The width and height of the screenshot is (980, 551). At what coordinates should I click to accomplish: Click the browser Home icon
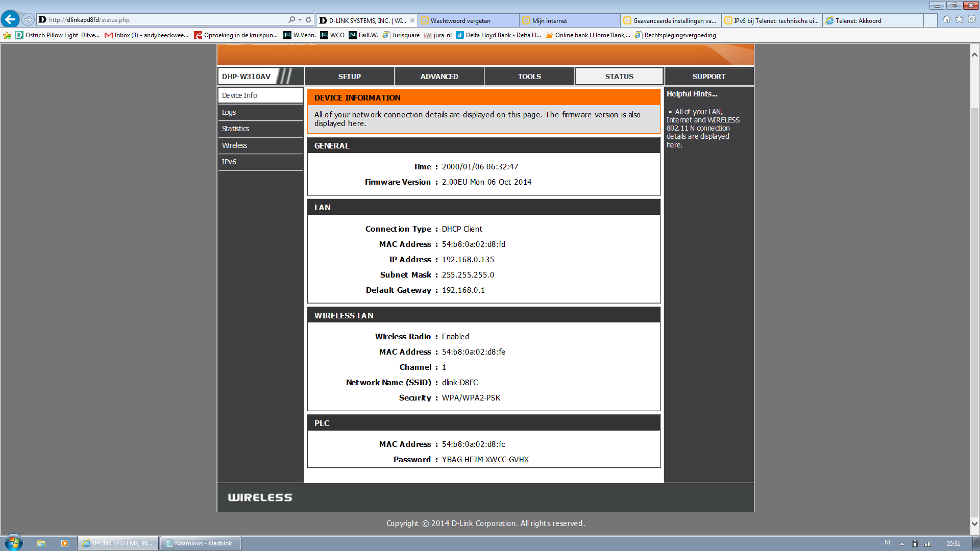(x=947, y=19)
